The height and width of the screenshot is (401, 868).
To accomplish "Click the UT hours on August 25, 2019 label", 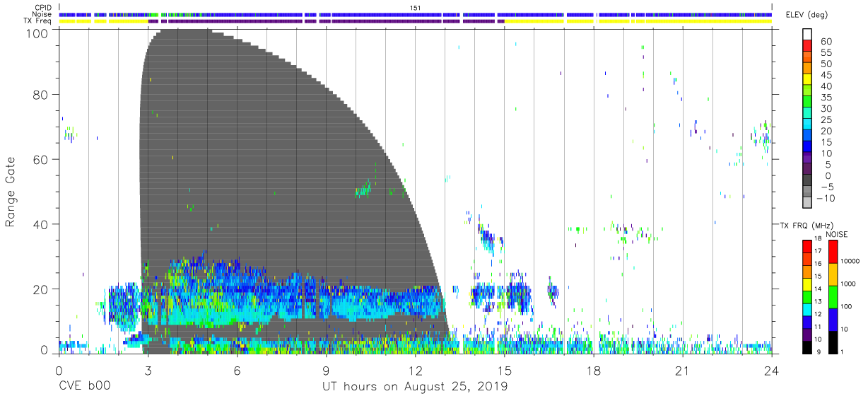I will [415, 387].
